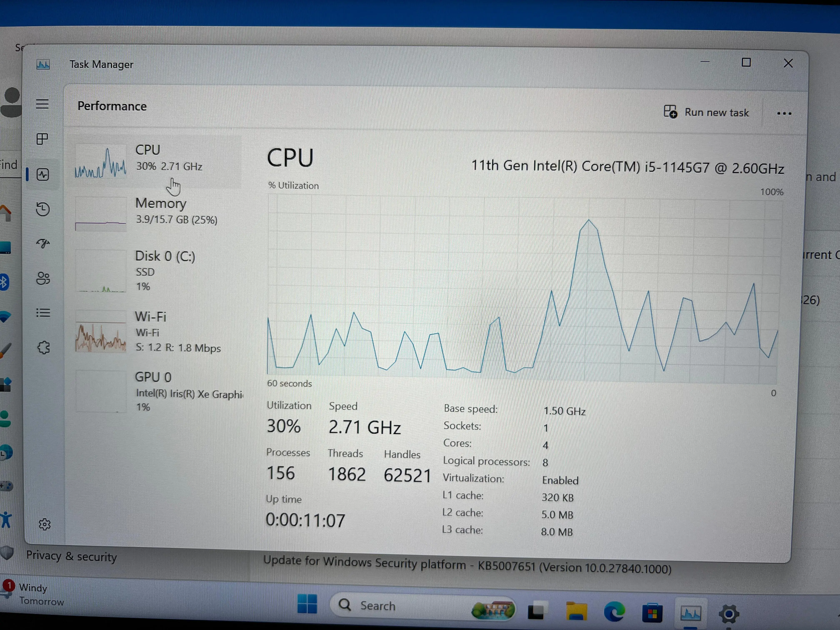Click the Utilization value 30%
840x630 pixels.
284,426
